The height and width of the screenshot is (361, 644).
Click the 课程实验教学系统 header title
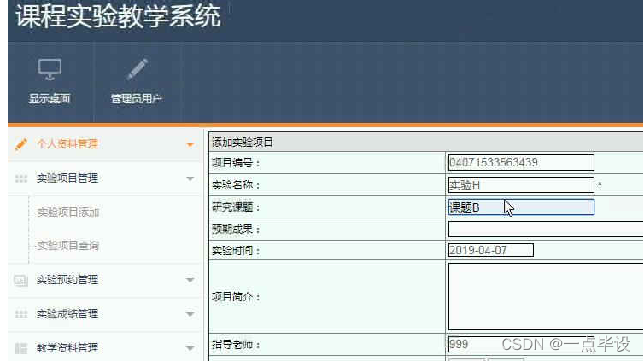118,16
